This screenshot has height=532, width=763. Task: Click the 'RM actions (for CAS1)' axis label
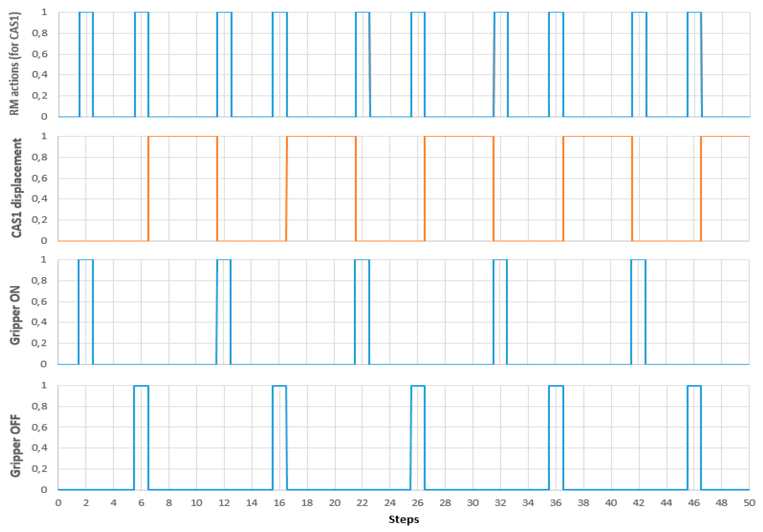15,64
